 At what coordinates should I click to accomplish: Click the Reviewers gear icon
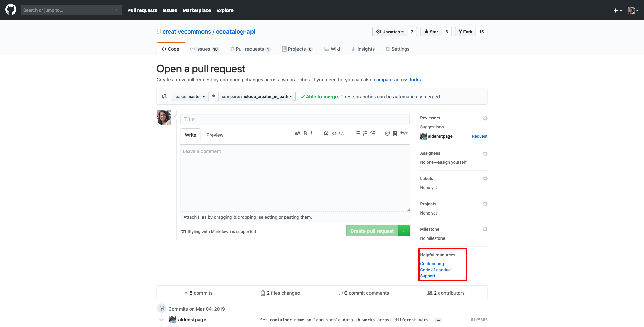[485, 118]
